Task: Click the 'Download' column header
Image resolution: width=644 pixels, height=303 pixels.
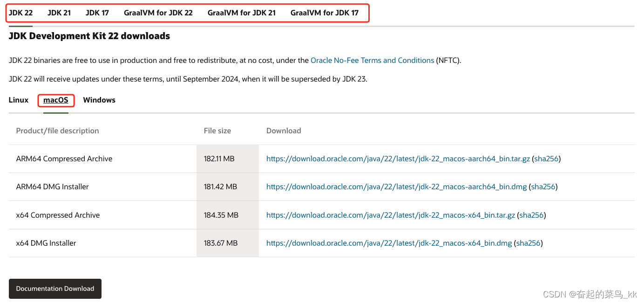Action: (x=284, y=131)
